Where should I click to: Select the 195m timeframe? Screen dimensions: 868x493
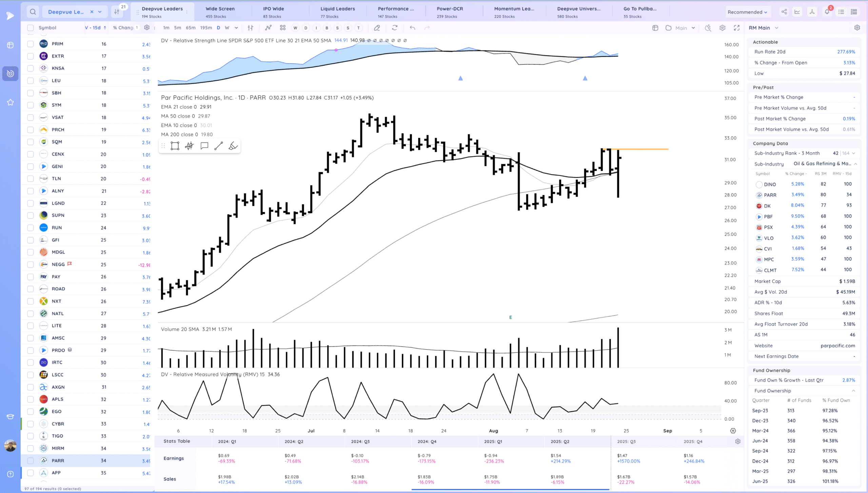click(206, 28)
